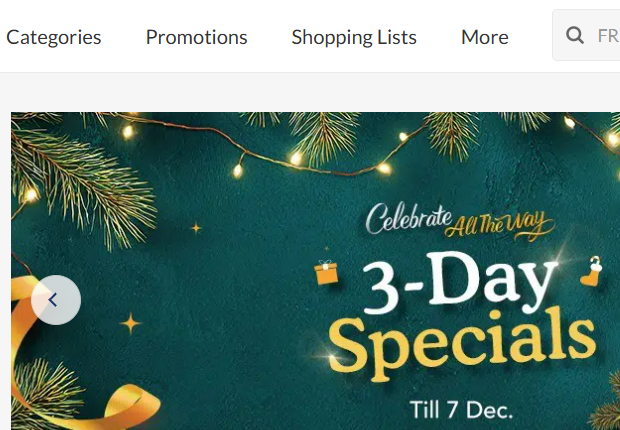Screen dimensions: 620x430
Task: Expand the More menu
Action: 485,37
